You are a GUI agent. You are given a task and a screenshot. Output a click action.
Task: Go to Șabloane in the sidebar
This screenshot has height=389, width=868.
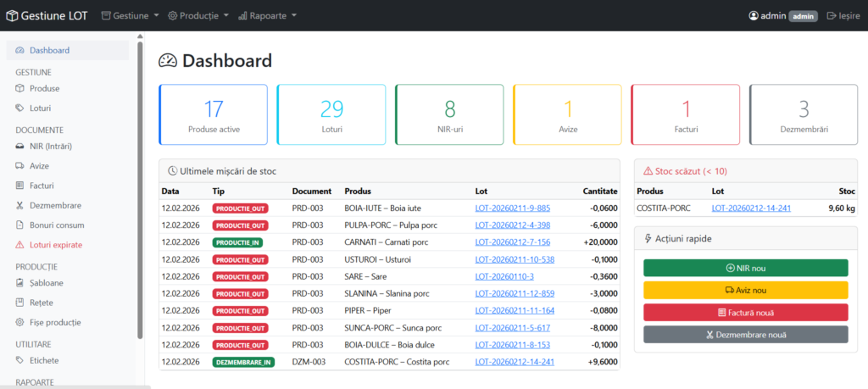pos(46,283)
